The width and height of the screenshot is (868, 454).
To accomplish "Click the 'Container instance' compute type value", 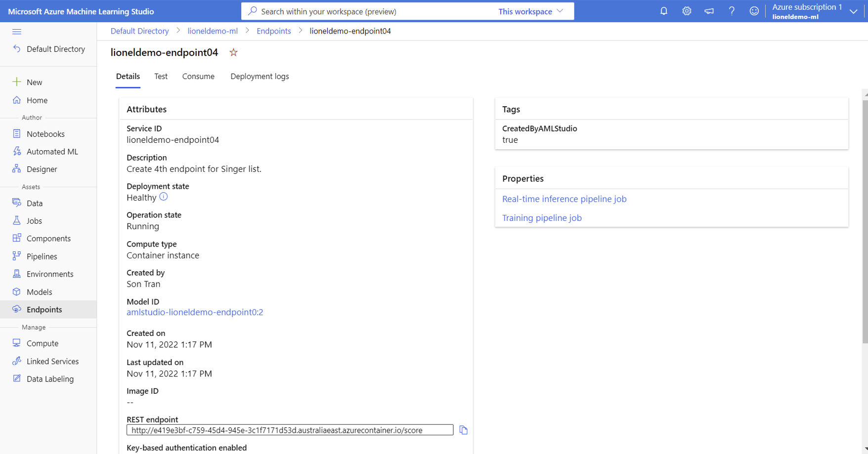I will click(163, 255).
